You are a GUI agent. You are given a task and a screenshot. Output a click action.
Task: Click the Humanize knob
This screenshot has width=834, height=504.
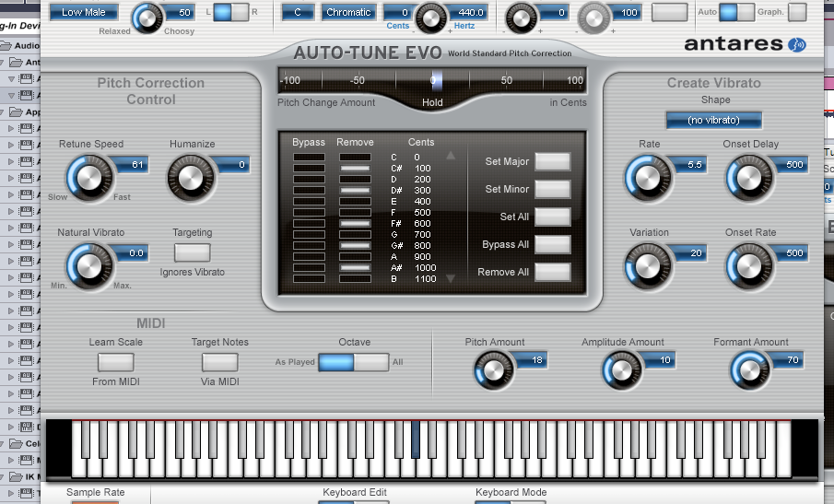point(191,178)
